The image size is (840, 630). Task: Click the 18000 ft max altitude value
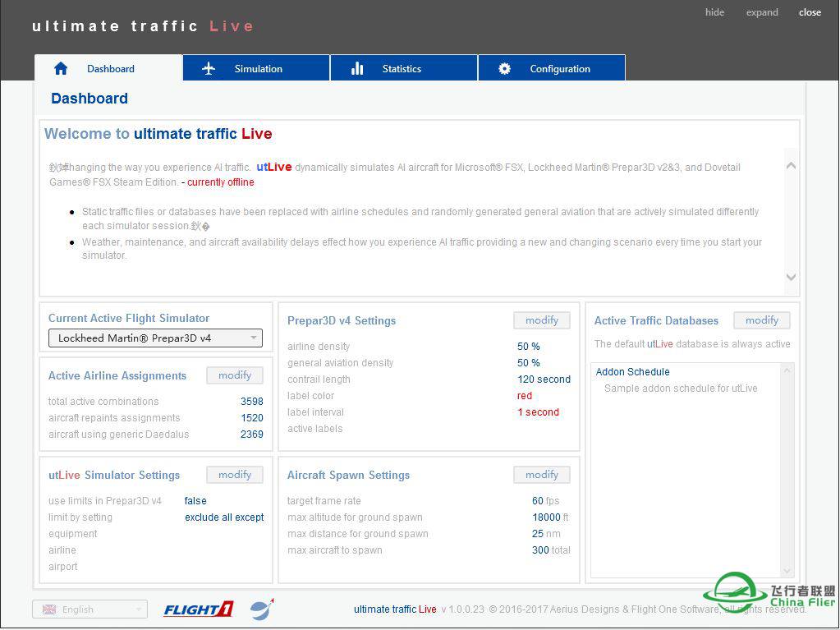[550, 517]
